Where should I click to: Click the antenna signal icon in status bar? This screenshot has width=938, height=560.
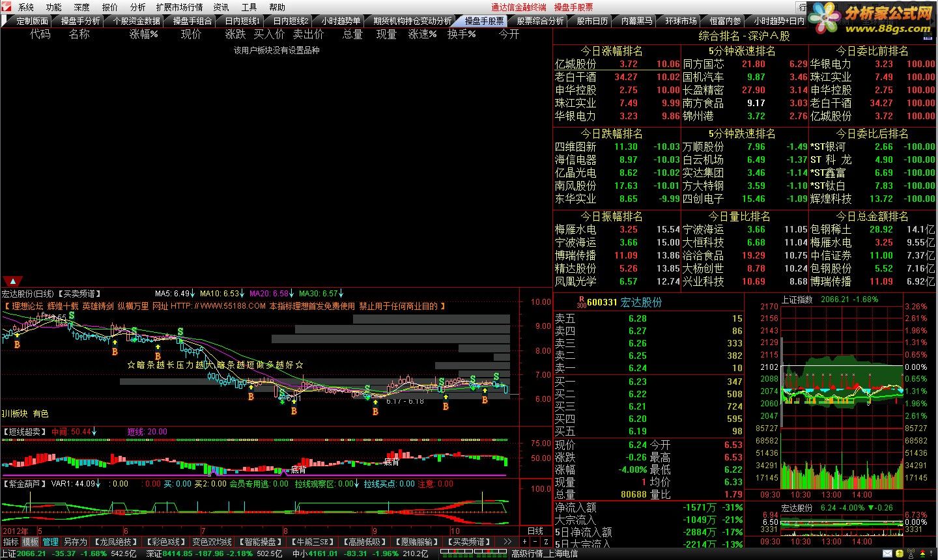911,553
